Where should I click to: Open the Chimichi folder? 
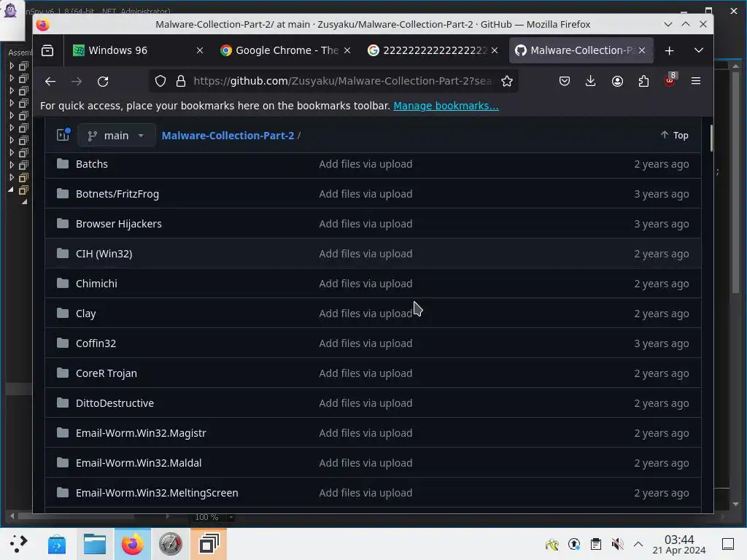[x=96, y=284]
